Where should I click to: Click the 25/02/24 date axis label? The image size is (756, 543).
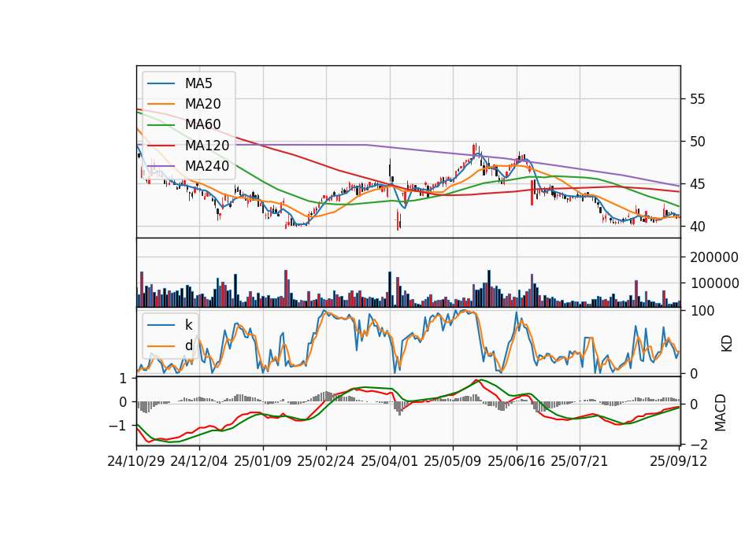326,461
